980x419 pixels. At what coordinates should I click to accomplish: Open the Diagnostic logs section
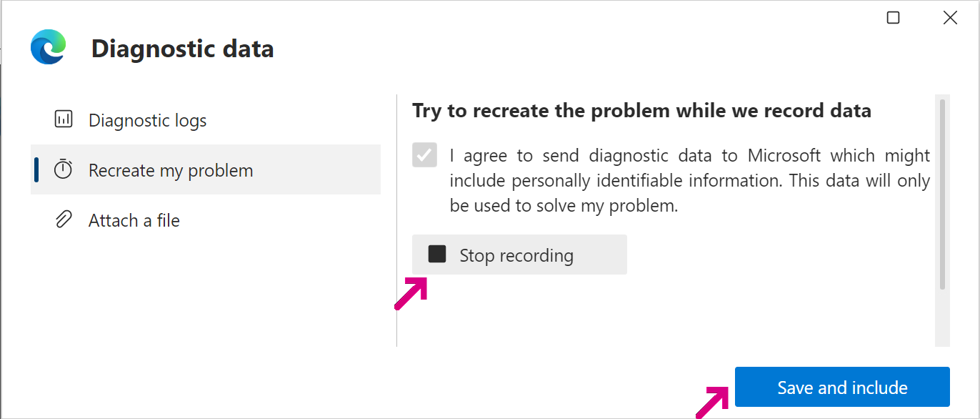tap(147, 120)
